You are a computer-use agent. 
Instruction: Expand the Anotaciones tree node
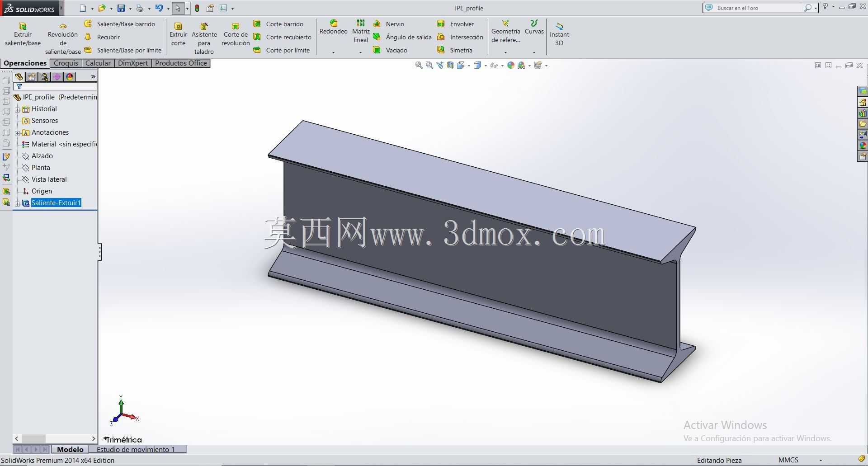click(17, 133)
